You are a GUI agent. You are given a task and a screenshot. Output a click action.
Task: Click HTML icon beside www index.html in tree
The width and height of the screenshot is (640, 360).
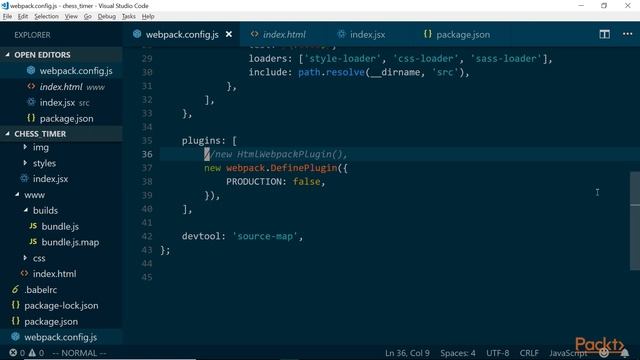pyautogui.click(x=24, y=273)
